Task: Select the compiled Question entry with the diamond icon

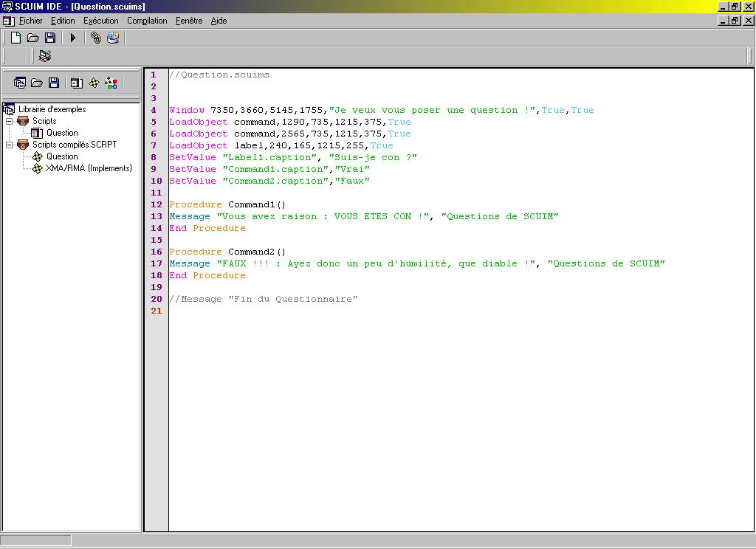Action: click(62, 156)
